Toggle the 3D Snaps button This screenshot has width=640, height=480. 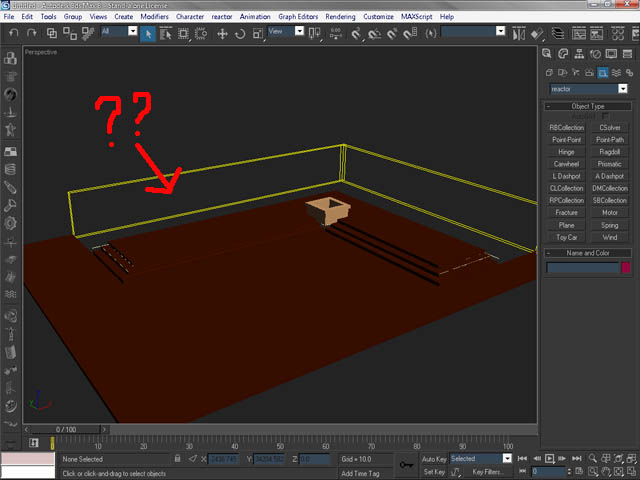(356, 33)
